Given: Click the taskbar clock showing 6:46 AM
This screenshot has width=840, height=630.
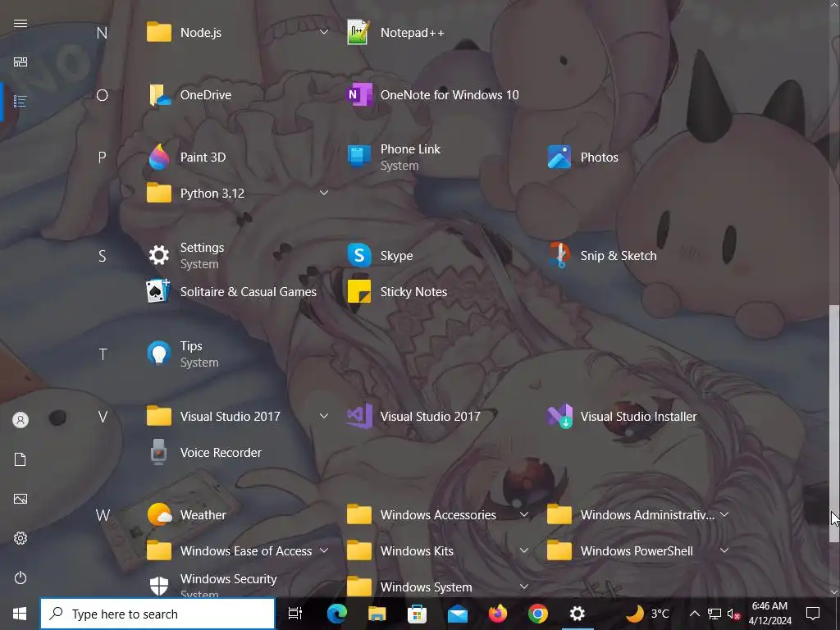Looking at the screenshot, I should point(769,614).
